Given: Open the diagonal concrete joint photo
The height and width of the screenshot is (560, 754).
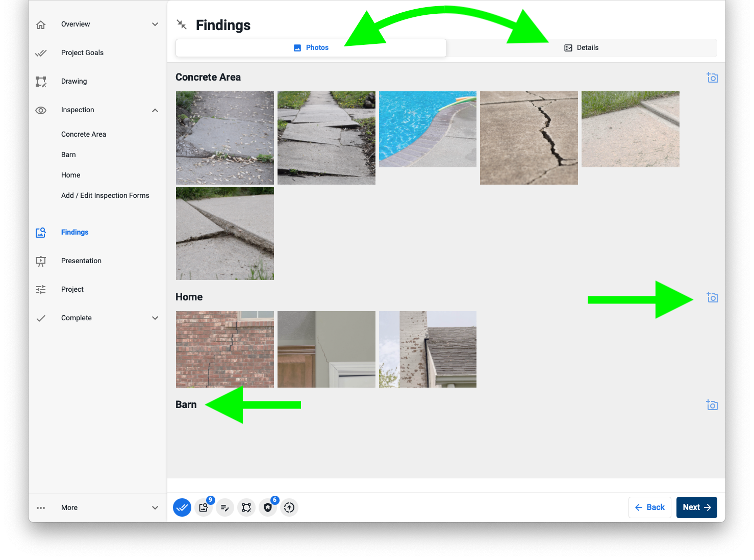Looking at the screenshot, I should coord(225,234).
